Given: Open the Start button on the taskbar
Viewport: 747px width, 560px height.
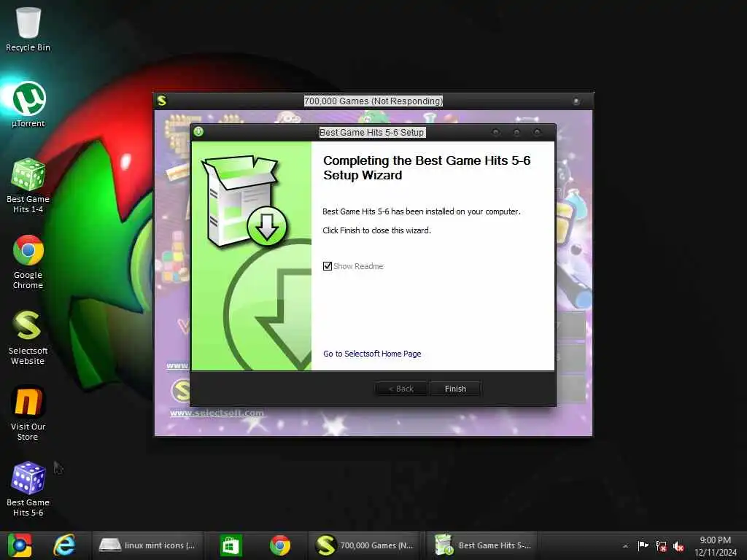Looking at the screenshot, I should pyautogui.click(x=20, y=545).
